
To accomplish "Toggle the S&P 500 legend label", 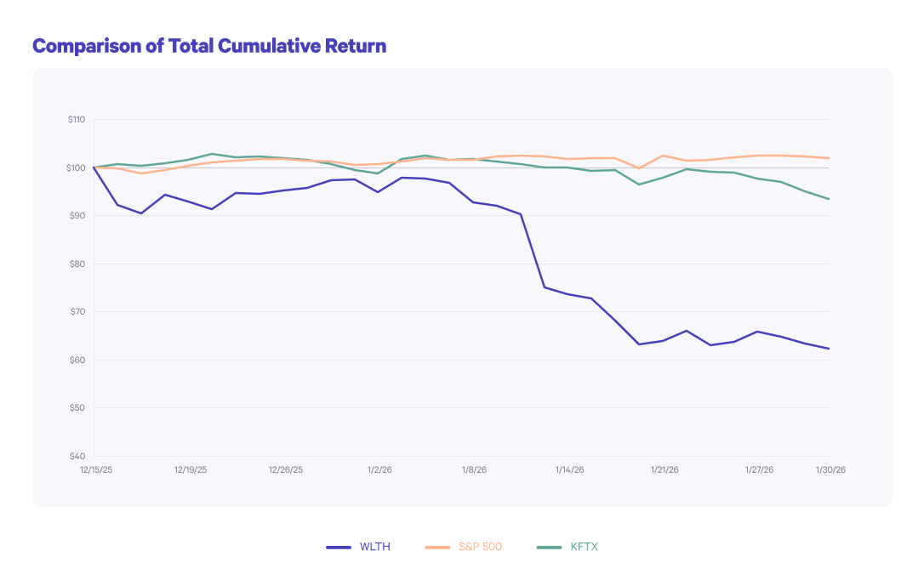I will [x=482, y=547].
